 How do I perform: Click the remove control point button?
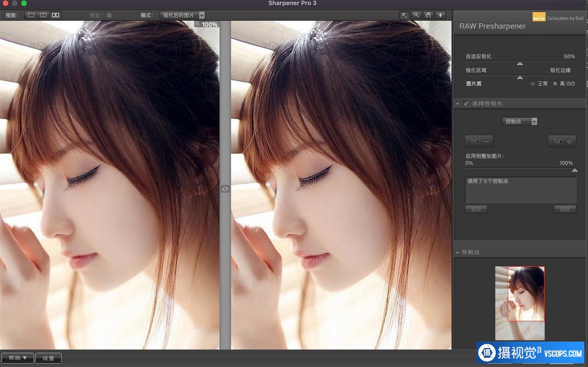479,141
